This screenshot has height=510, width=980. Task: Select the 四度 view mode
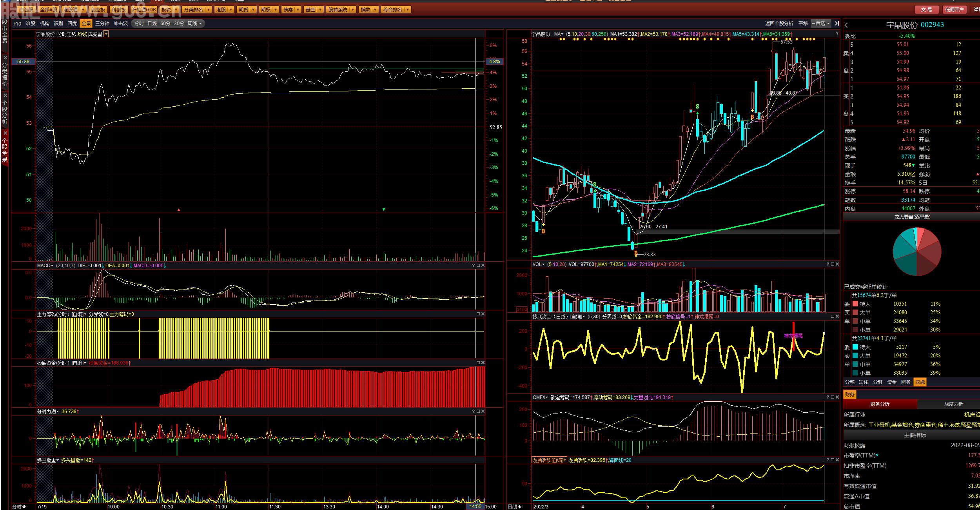coord(72,24)
